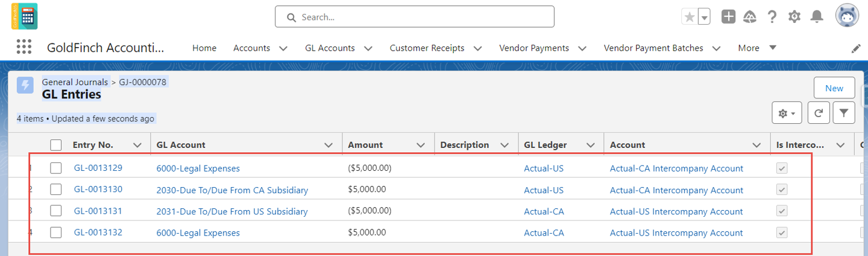Open Entry No. column actions chevron

(137, 145)
